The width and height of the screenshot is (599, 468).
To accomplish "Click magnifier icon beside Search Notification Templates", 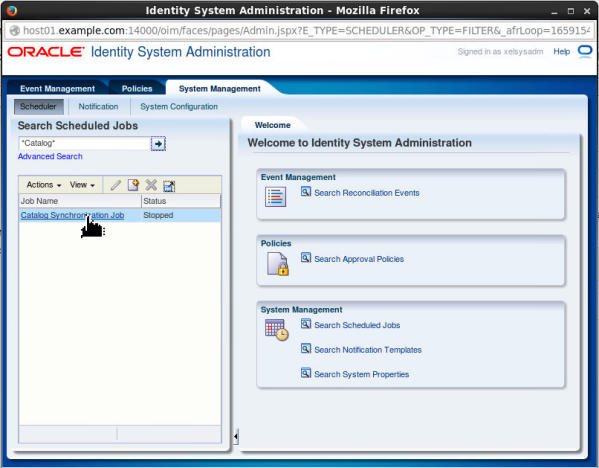I will (x=306, y=348).
